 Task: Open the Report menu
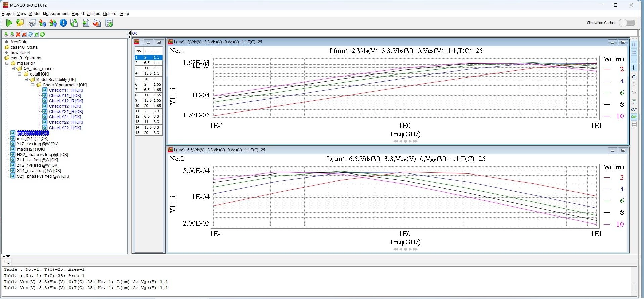(x=78, y=14)
